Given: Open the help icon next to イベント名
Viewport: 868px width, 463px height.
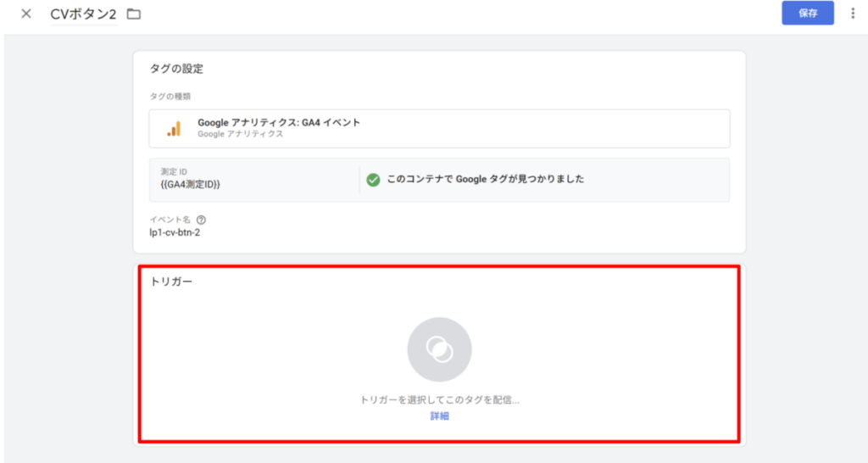Looking at the screenshot, I should 201,220.
